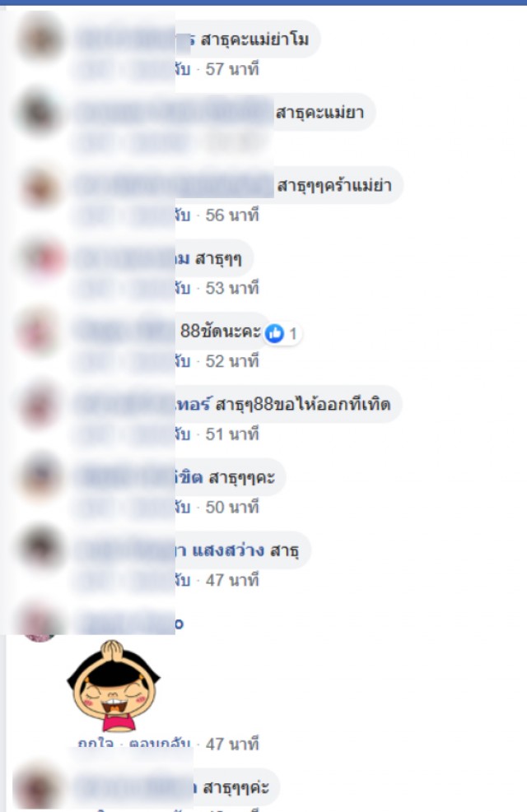Screen dimensions: 527x812
Task: Click 47 นาที timestamp below the sticker
Action: 232,745
